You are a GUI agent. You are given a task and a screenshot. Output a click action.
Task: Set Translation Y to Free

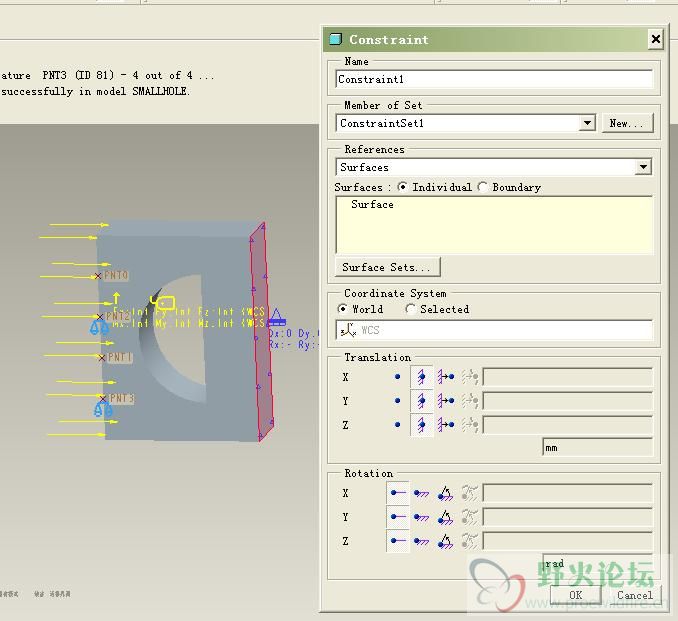pyautogui.click(x=397, y=401)
